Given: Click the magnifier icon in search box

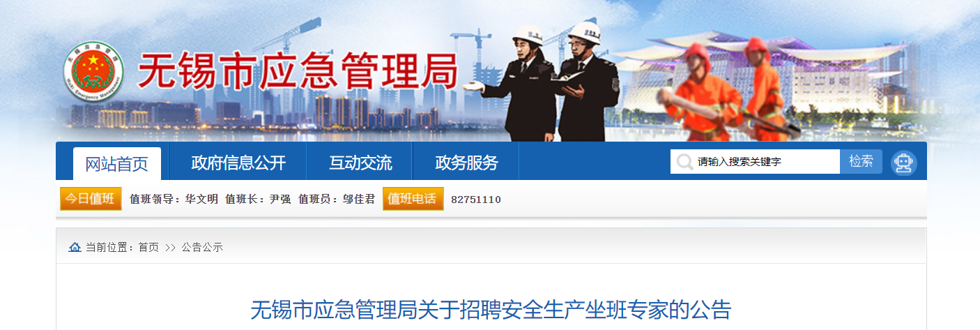Looking at the screenshot, I should click(x=684, y=162).
